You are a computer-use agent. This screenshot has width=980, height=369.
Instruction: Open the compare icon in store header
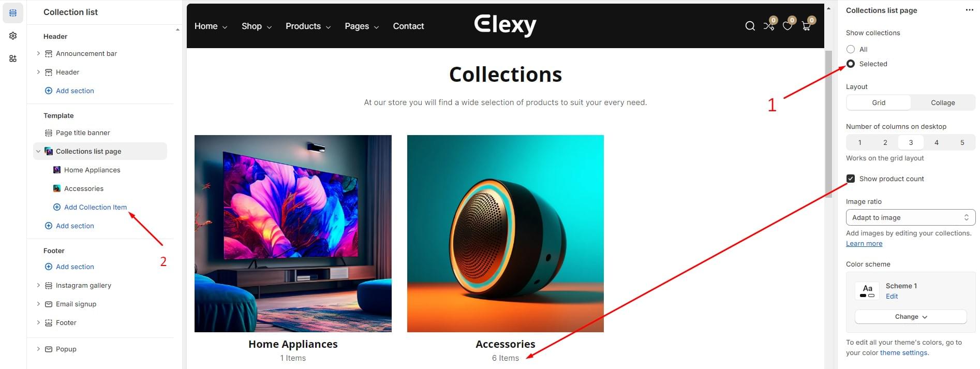(769, 26)
